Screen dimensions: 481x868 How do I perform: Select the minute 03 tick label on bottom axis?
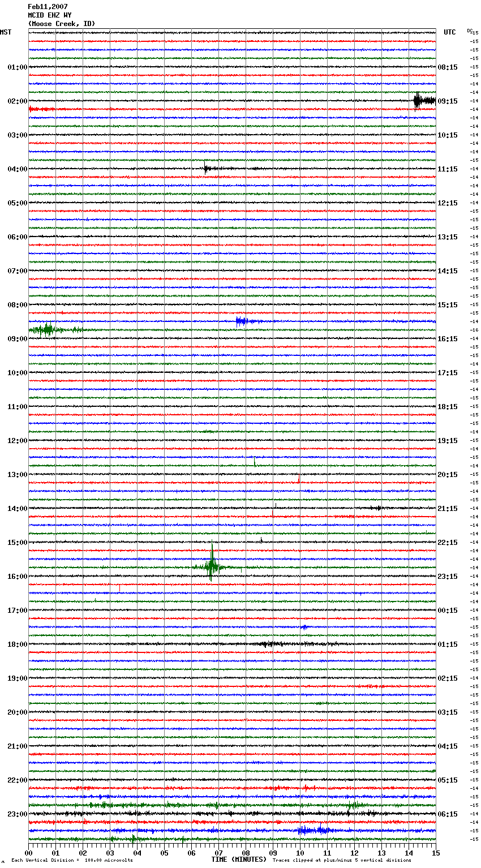tap(110, 853)
